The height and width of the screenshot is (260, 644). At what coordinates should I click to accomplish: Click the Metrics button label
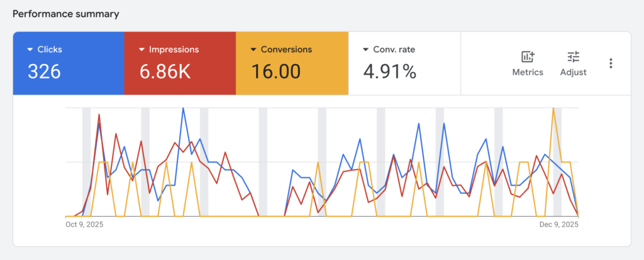click(528, 72)
